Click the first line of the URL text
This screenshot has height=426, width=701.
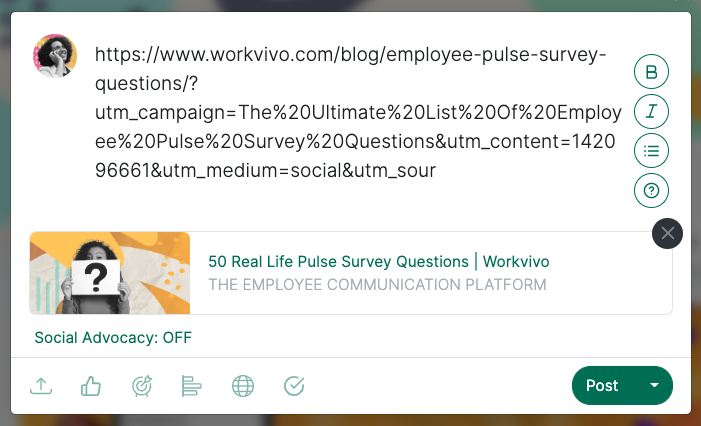(x=350, y=54)
